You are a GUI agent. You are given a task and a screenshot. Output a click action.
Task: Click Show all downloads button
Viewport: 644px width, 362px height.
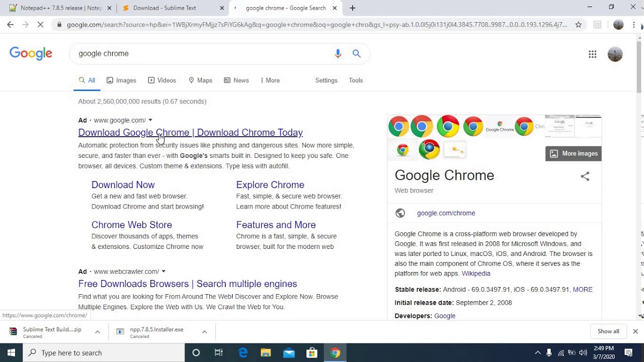608,331
